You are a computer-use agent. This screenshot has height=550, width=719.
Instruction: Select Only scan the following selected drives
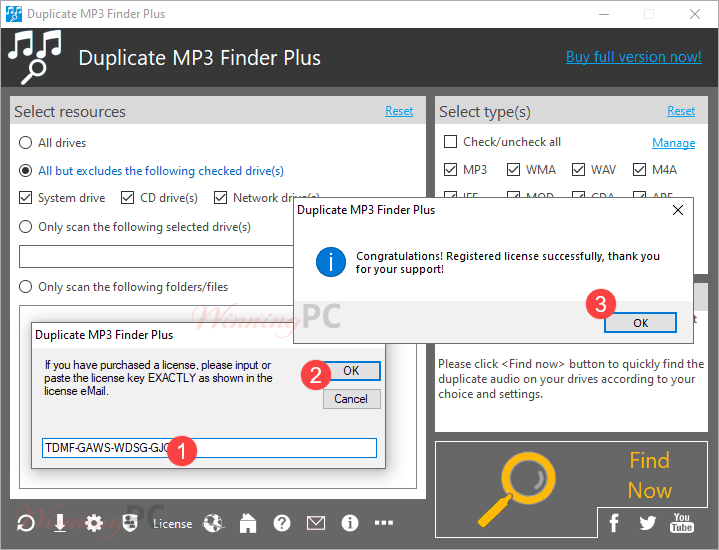coord(26,227)
